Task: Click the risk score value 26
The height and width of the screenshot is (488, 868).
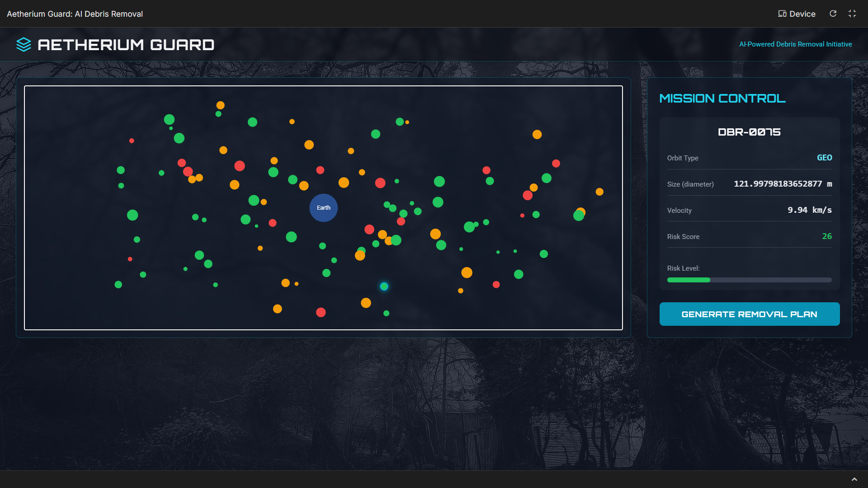Action: (x=827, y=236)
